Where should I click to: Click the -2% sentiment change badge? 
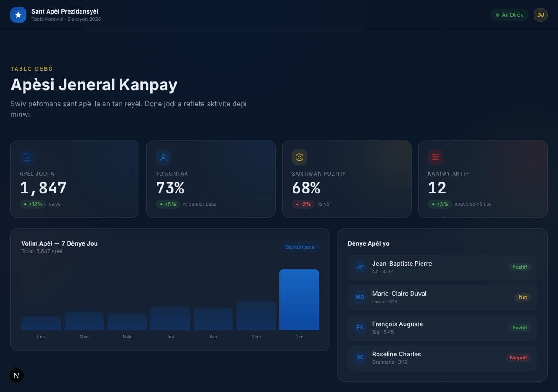tap(303, 204)
